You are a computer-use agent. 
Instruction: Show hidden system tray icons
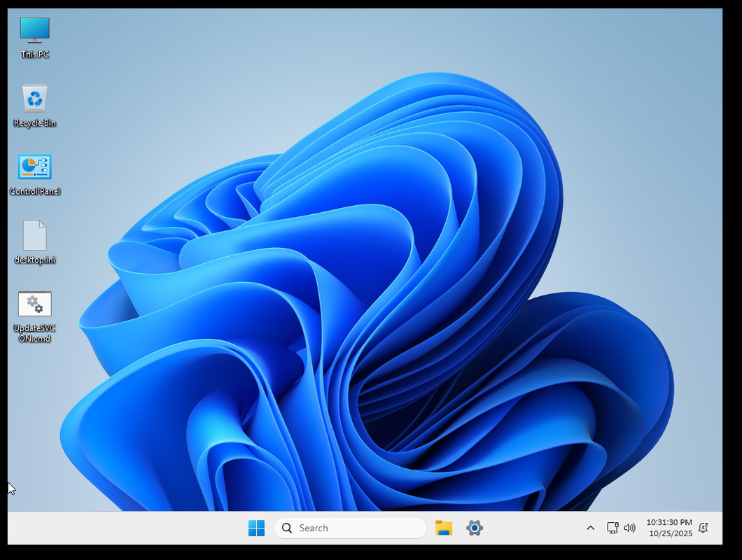coord(590,528)
